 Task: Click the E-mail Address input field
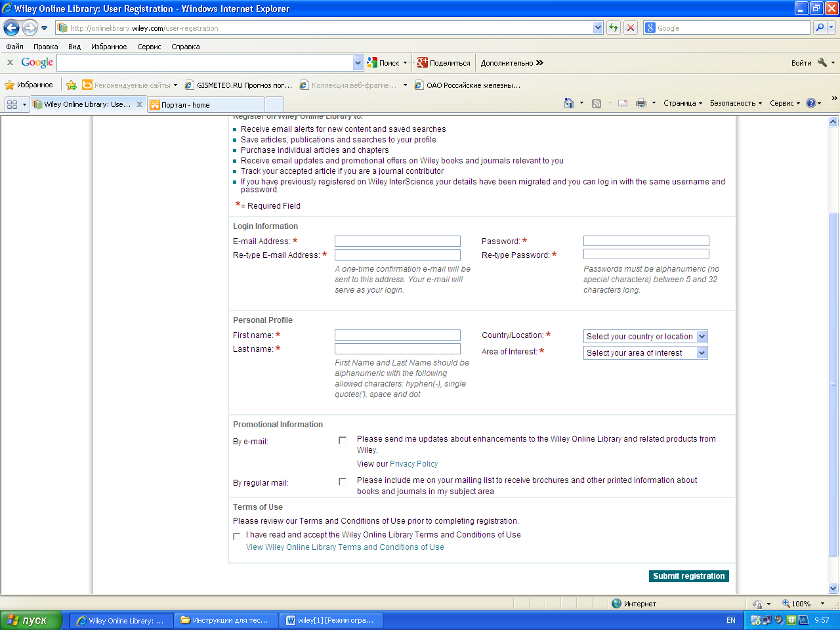(x=398, y=241)
